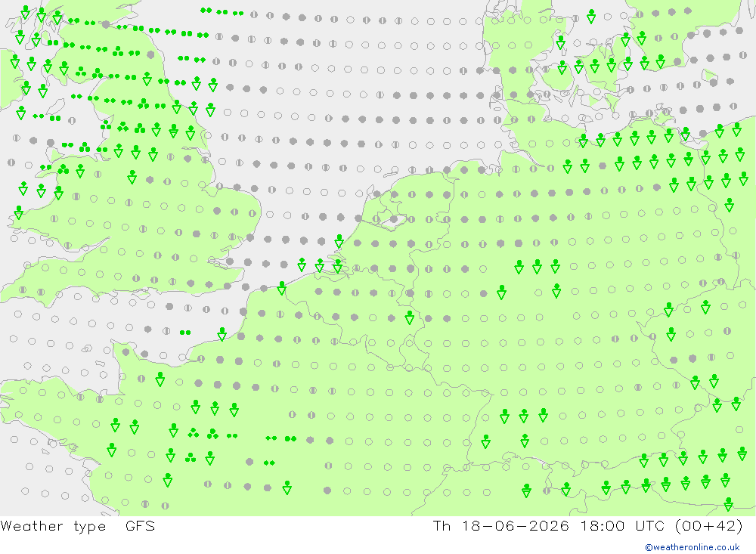Click the weatheronline.co.uk copyright link
This screenshot has width=756, height=554.
pyautogui.click(x=692, y=547)
